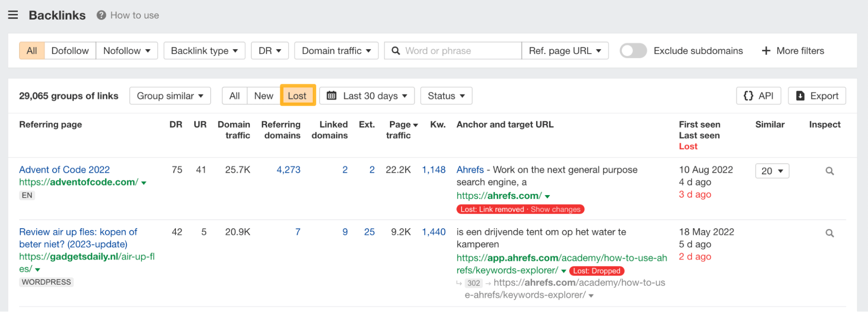Open the How to use link
This screenshot has width=868, height=312.
[135, 15]
